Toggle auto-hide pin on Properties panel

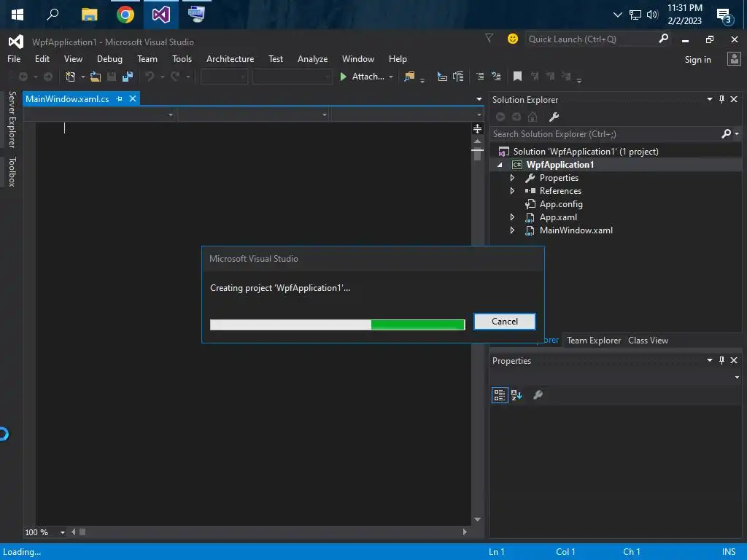coord(721,360)
